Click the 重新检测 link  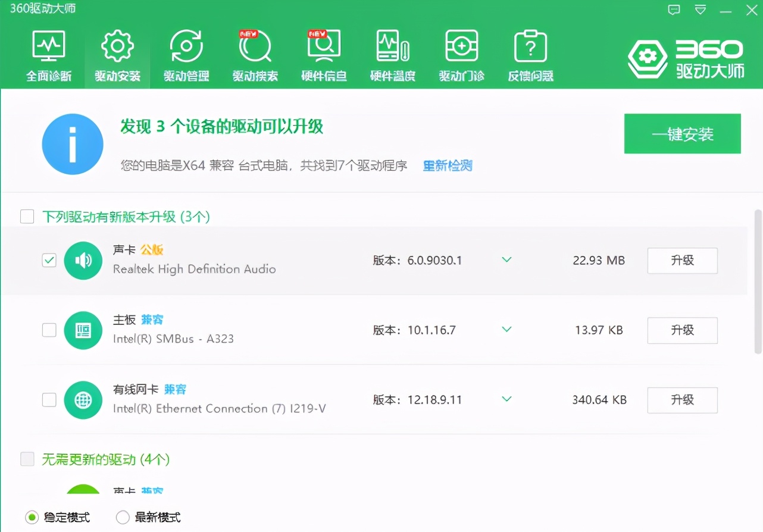(x=448, y=166)
